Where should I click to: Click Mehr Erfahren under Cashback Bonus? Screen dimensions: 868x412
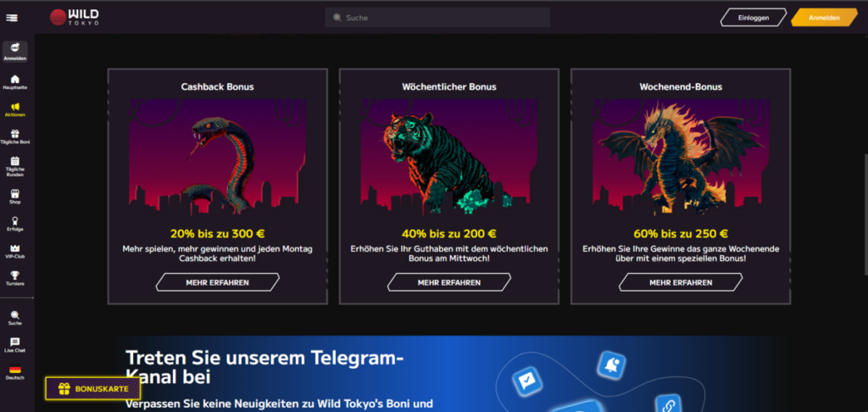pos(218,282)
